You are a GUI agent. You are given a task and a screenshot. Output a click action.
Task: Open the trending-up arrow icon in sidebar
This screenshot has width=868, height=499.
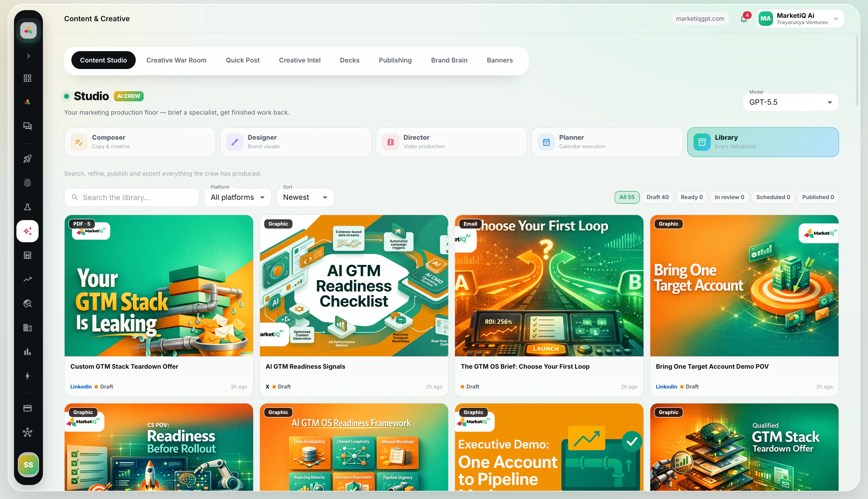coord(27,279)
